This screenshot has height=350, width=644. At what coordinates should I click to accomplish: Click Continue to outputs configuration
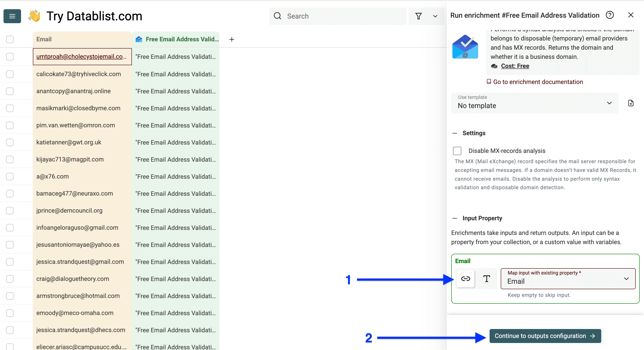pos(545,336)
